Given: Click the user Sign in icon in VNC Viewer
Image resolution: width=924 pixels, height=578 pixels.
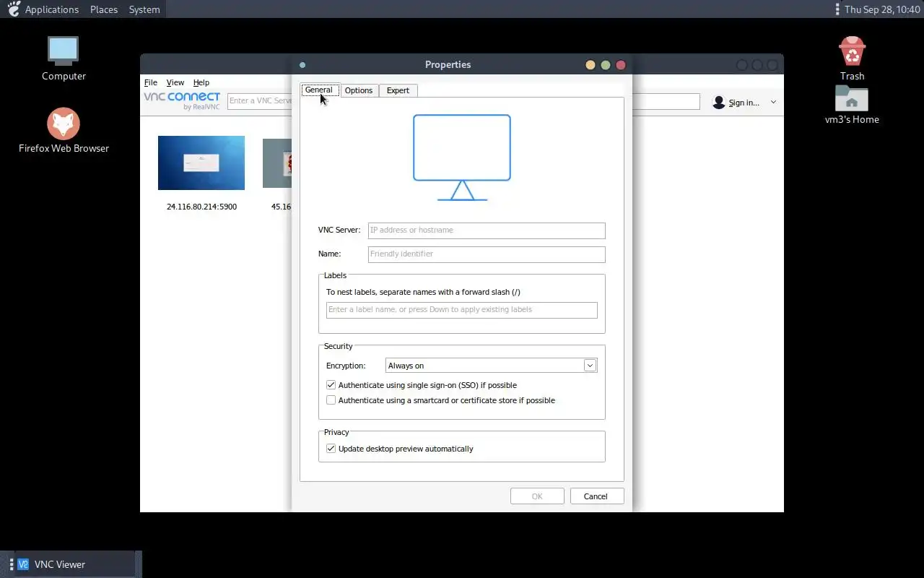Looking at the screenshot, I should coord(718,103).
